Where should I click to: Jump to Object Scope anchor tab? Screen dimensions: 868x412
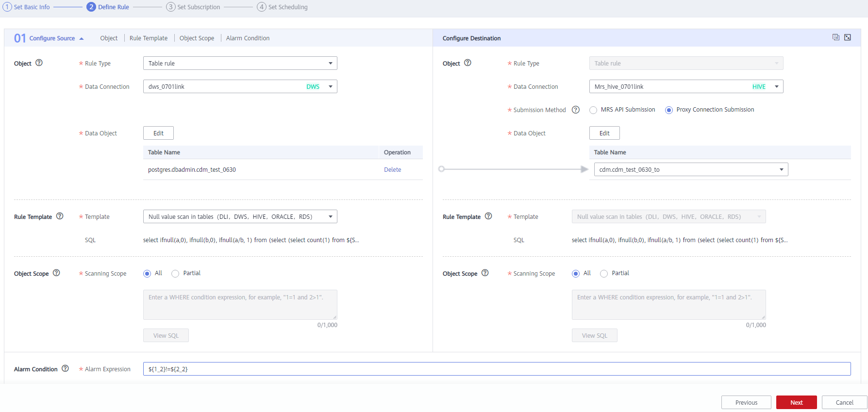point(197,38)
